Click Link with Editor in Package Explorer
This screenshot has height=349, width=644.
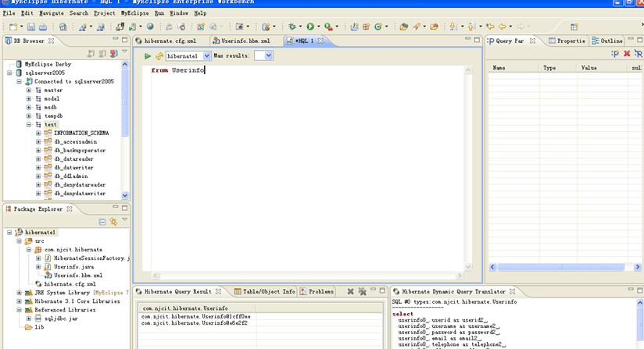(x=113, y=222)
